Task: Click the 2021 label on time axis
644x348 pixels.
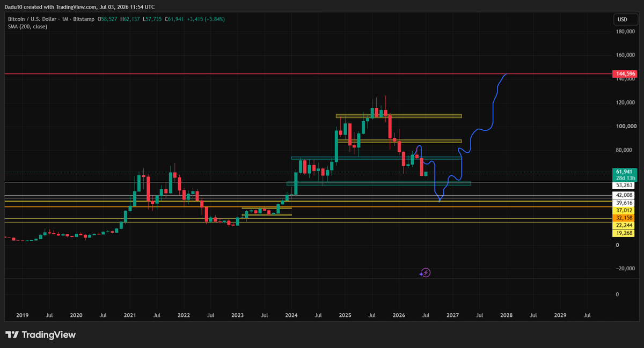Action: click(x=129, y=315)
